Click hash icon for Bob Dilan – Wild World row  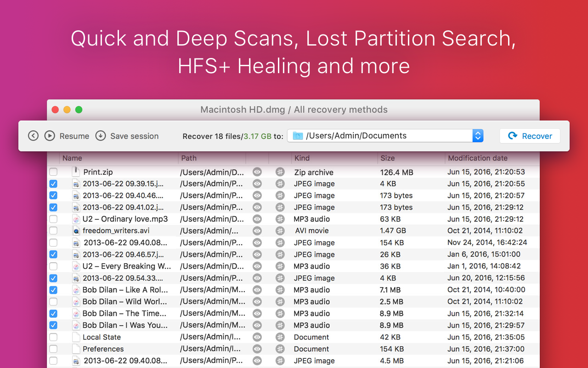click(280, 302)
